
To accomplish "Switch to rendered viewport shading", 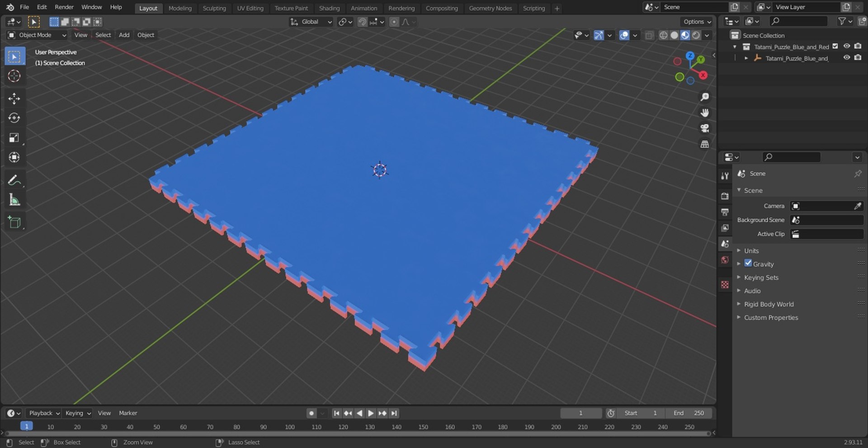I will 696,35.
